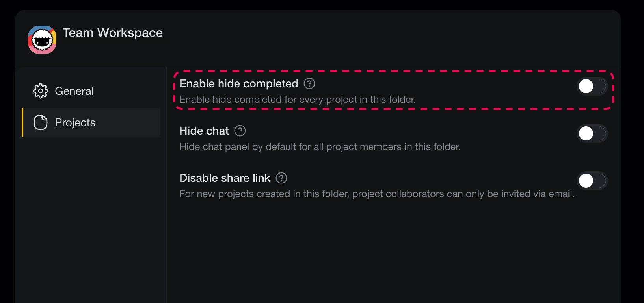Activate the Disable share link switch
This screenshot has height=303, width=644.
[592, 181]
